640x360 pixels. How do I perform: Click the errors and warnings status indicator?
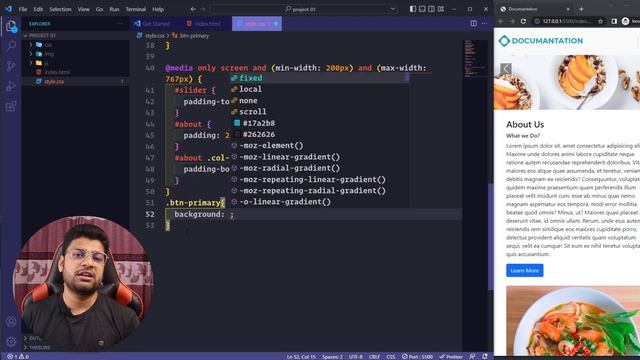click(18, 356)
